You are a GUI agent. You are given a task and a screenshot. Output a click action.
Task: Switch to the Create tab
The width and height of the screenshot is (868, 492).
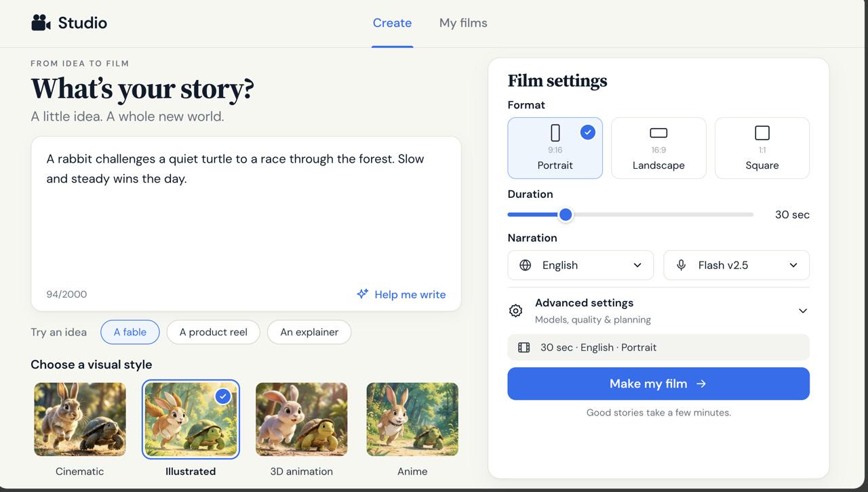[392, 23]
